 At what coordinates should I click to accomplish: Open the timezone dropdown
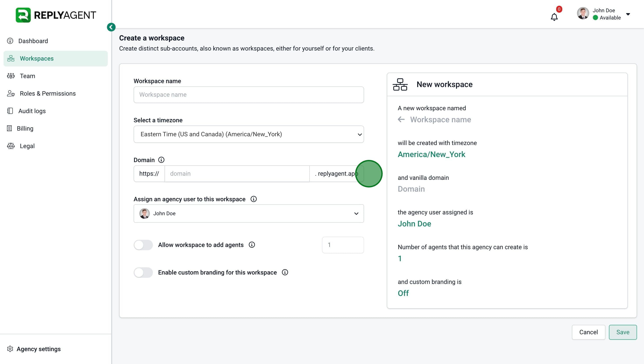248,134
